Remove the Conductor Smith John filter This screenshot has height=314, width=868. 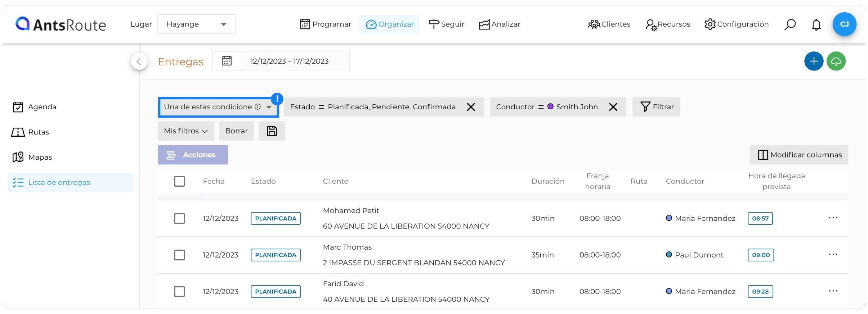[613, 107]
